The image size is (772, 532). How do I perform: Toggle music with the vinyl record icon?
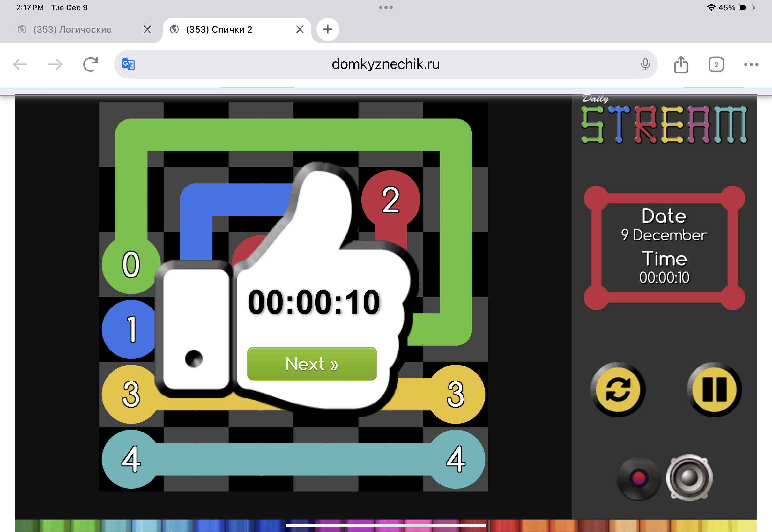(x=638, y=478)
